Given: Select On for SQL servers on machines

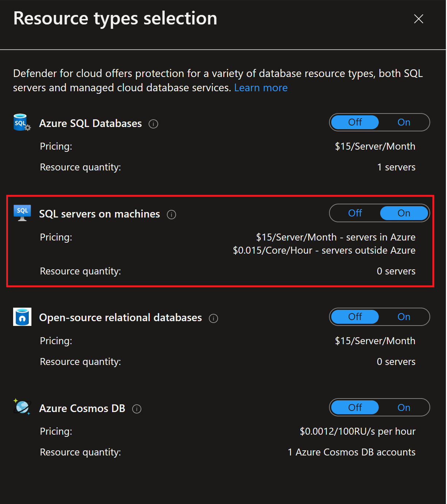Looking at the screenshot, I should coord(404,213).
